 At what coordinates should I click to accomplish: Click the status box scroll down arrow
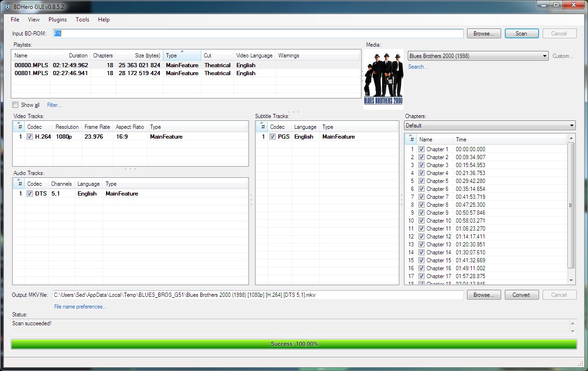pyautogui.click(x=573, y=331)
